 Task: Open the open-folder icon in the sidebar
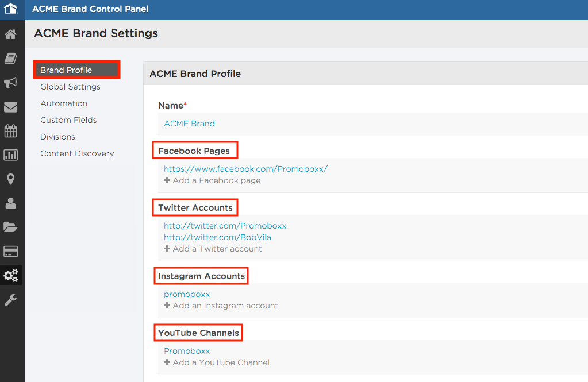[10, 227]
